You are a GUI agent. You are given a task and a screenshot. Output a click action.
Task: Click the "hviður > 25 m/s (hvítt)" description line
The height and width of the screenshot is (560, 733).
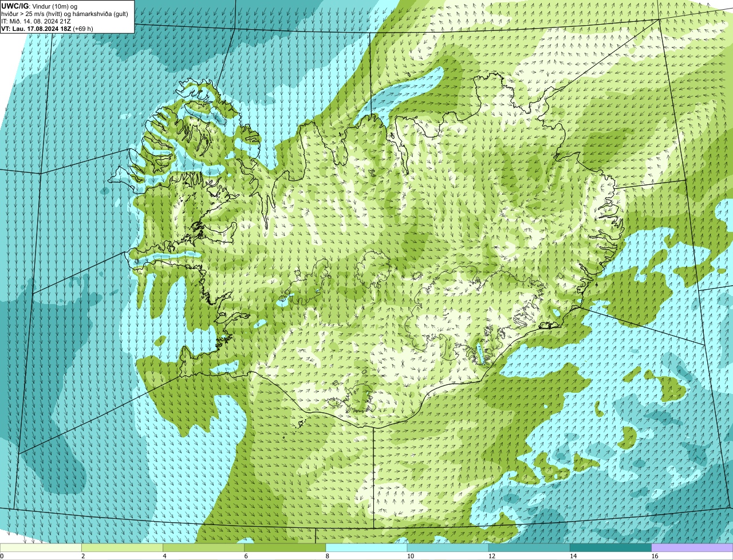pyautogui.click(x=65, y=14)
